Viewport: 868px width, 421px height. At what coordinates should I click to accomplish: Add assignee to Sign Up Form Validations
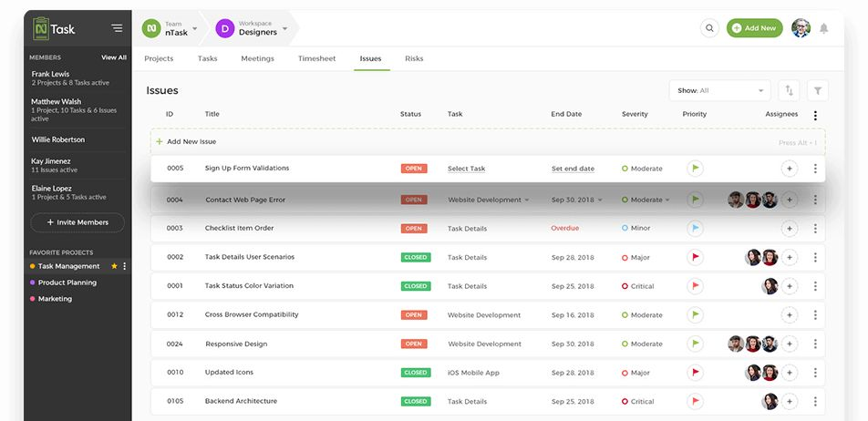click(x=790, y=169)
